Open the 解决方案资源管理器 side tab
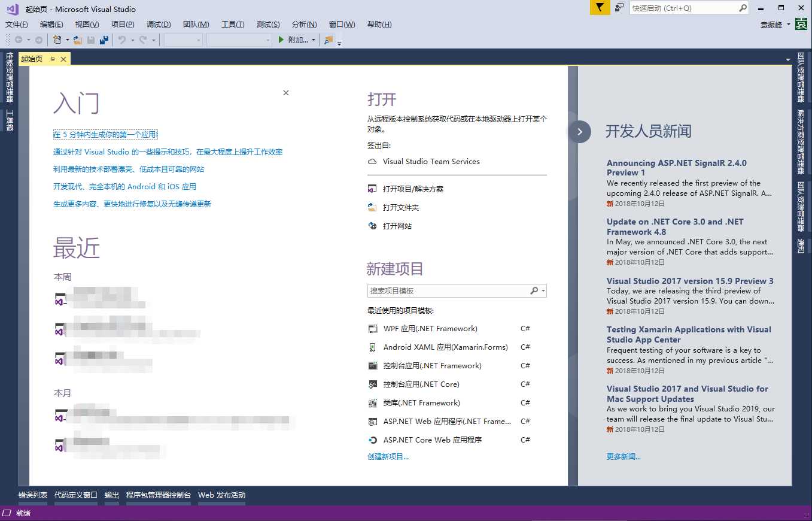This screenshot has height=521, width=812. (801, 141)
